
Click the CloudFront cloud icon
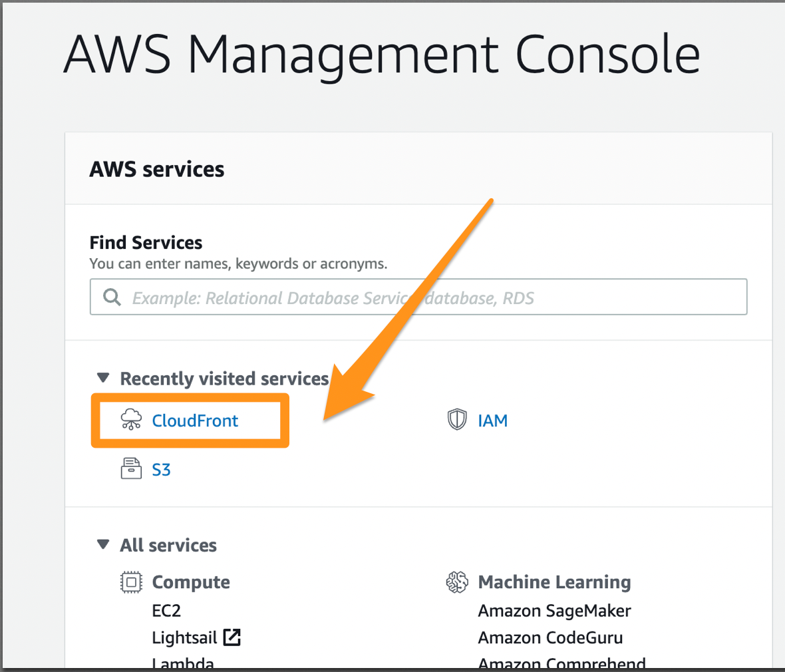[131, 420]
